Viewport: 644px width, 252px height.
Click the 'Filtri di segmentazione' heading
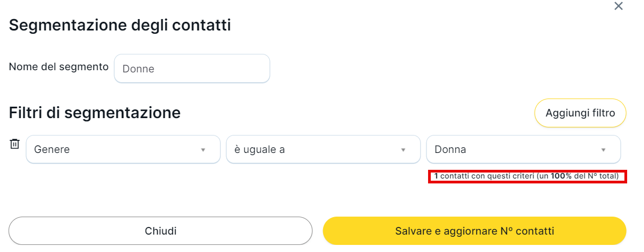[x=95, y=113]
